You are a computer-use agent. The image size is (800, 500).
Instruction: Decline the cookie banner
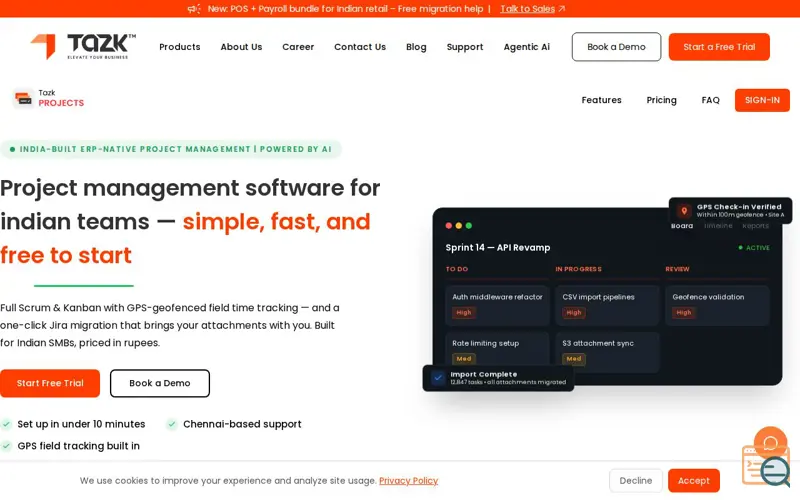[636, 481]
